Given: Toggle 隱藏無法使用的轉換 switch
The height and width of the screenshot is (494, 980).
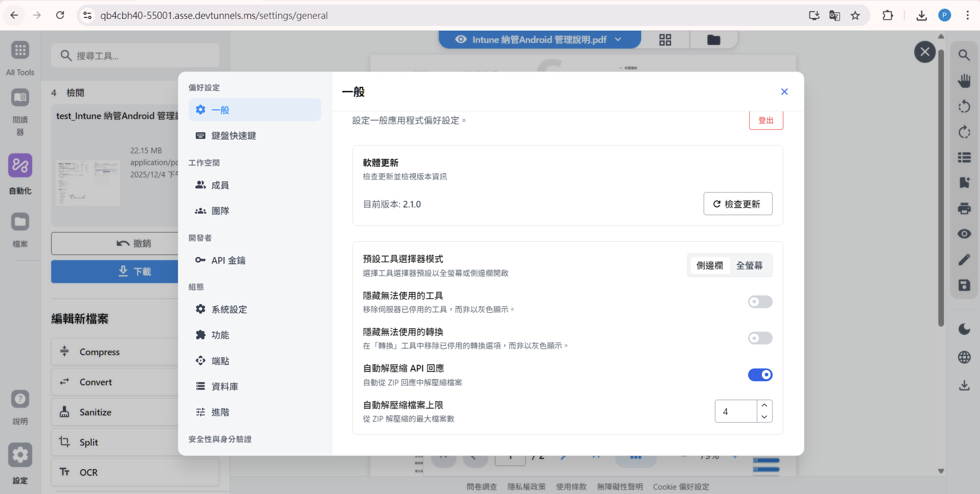Looking at the screenshot, I should tap(760, 338).
